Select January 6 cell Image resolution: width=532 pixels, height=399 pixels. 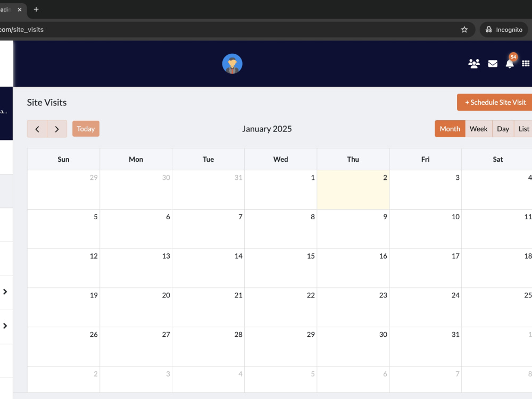tap(136, 229)
